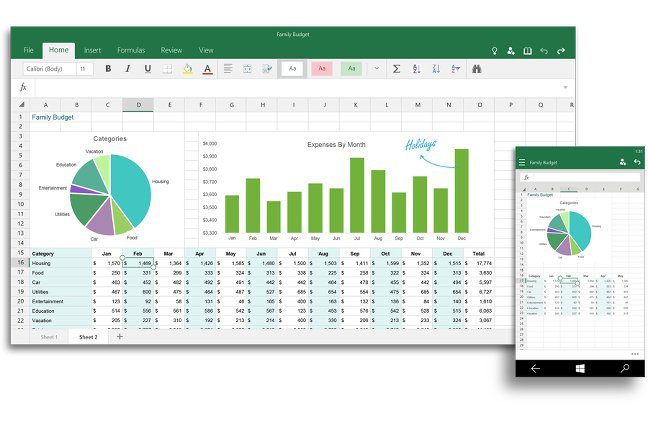
Task: Click the lightbulb Tell Me icon
Action: (494, 50)
